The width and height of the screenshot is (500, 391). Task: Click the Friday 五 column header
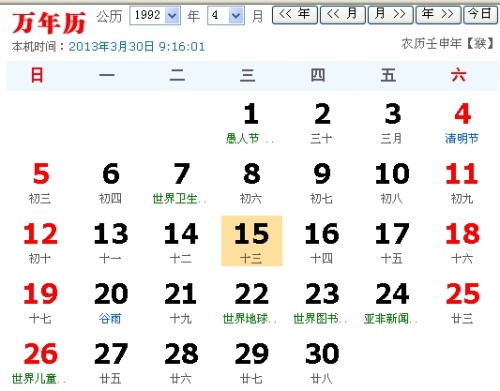click(x=388, y=75)
